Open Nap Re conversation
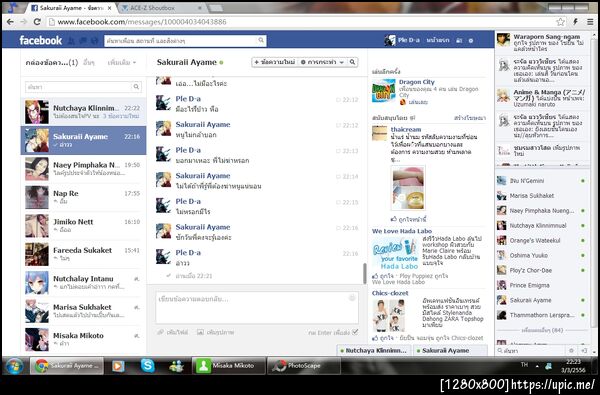Viewport: 600px width, 395px height. point(83,197)
